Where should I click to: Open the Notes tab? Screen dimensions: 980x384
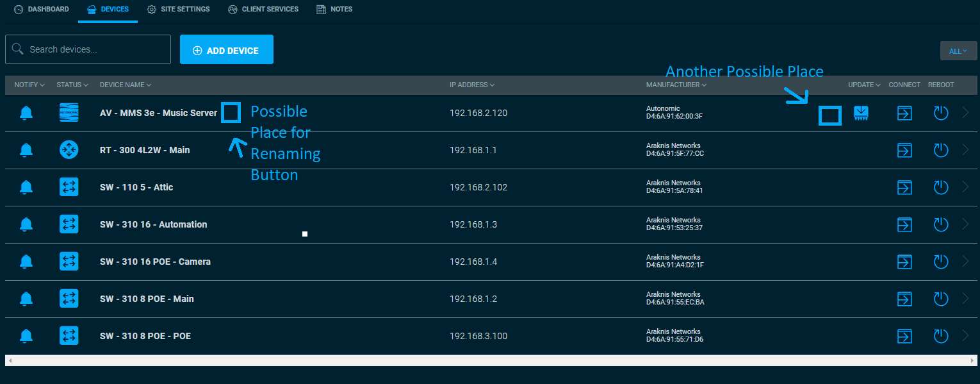[x=334, y=10]
